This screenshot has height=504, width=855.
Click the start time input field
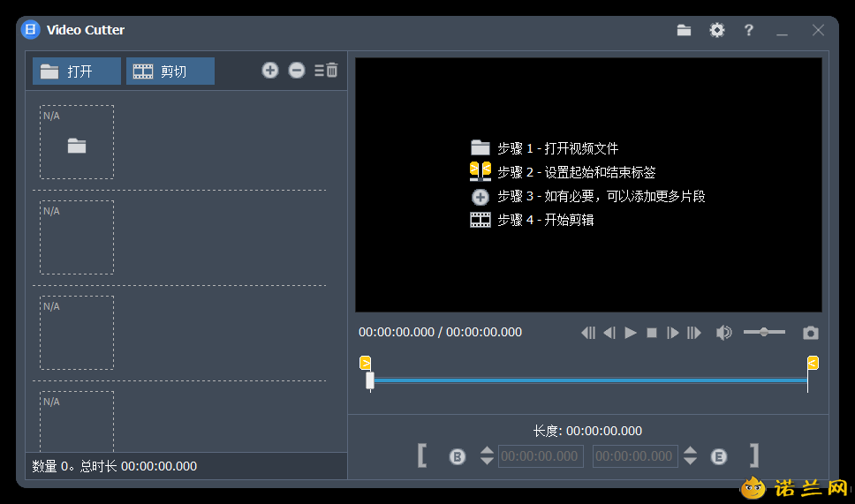(x=541, y=456)
